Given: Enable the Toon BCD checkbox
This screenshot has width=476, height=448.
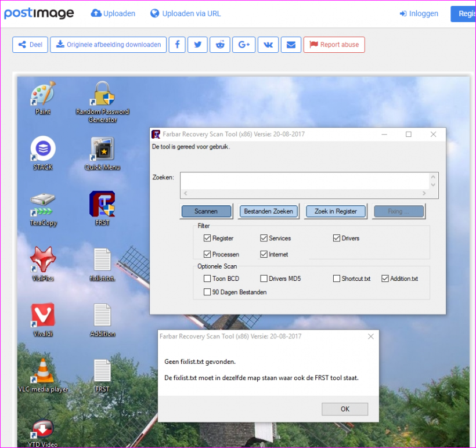Looking at the screenshot, I should (207, 279).
